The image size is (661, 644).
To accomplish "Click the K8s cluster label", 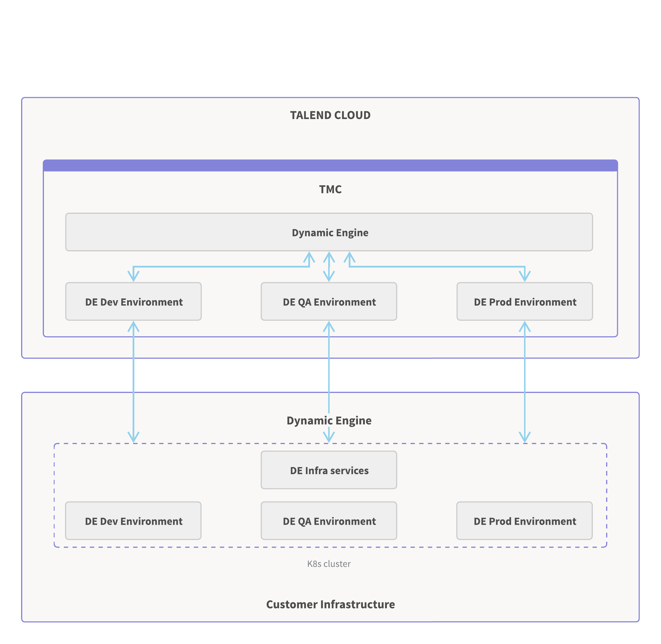I will point(329,564).
